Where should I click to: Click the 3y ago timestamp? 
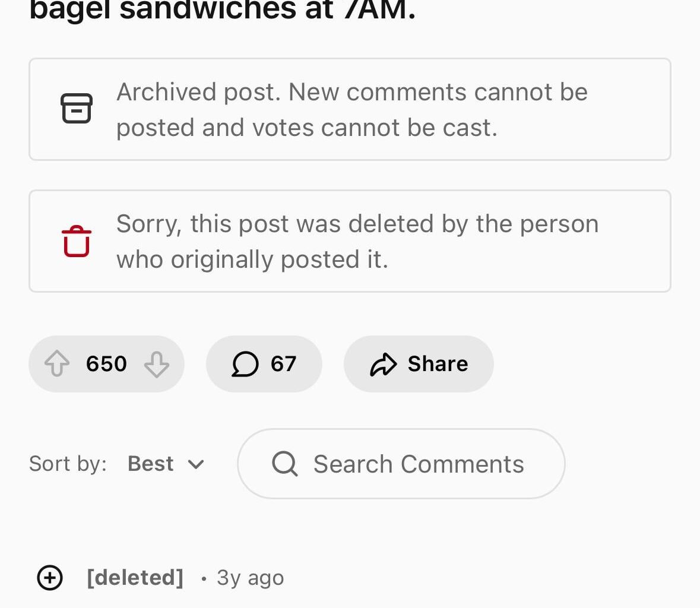[x=249, y=577]
